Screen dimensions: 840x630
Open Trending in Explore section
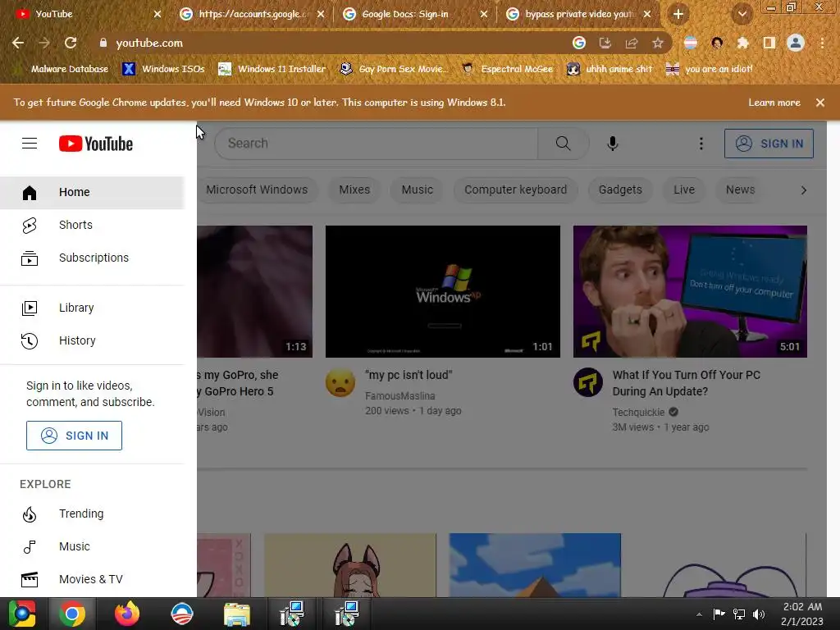(x=92, y=514)
